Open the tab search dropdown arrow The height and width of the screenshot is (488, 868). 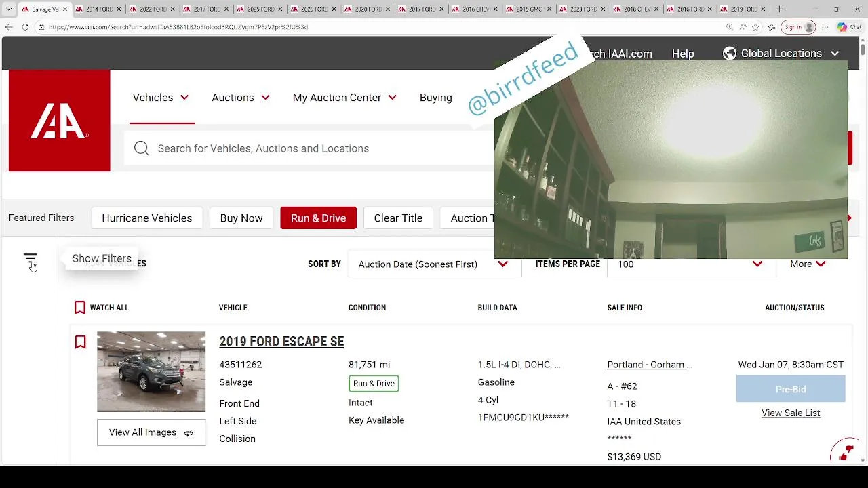pyautogui.click(x=9, y=9)
